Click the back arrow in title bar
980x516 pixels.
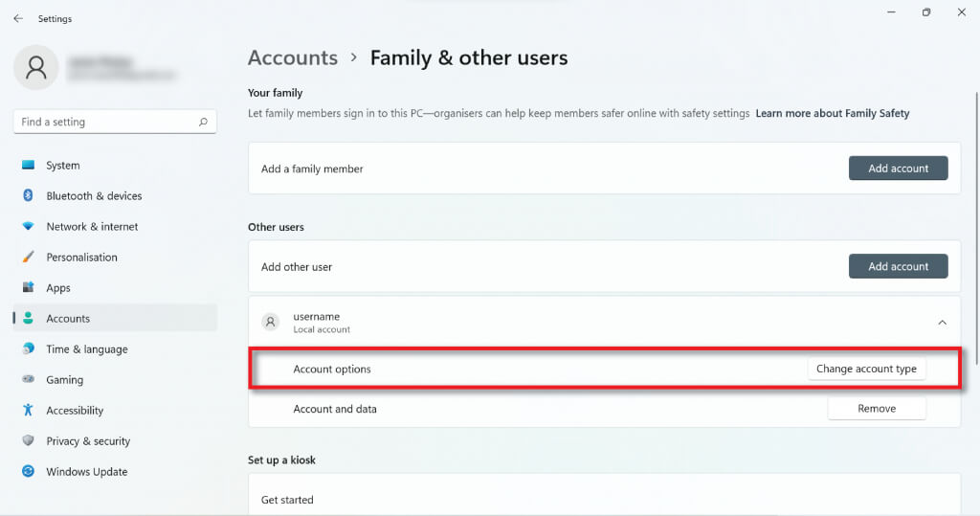18,18
